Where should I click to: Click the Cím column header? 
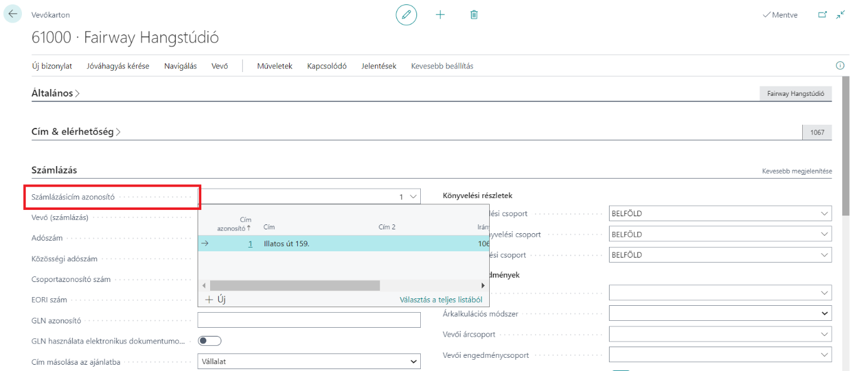tap(270, 227)
